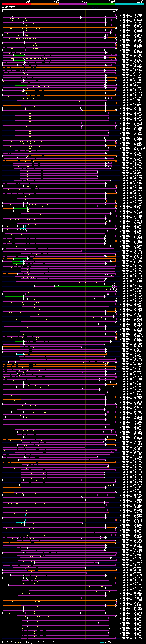Select the UniRef100_A8IGC9 label
The width and height of the screenshot is (146, 644).
(x=131, y=103)
